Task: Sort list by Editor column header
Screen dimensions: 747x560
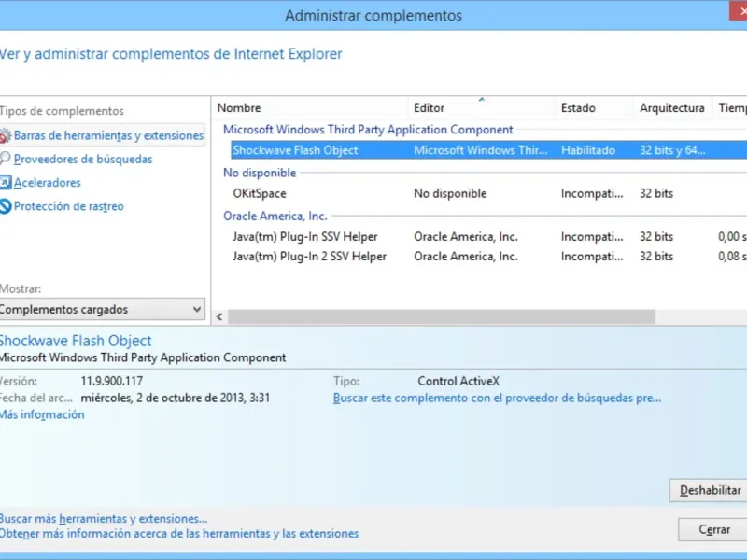Action: click(x=429, y=108)
